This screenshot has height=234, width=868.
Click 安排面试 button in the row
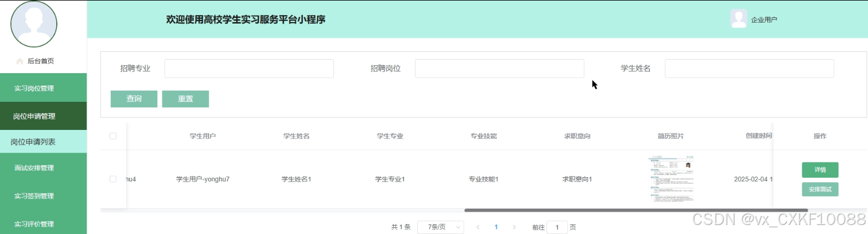[820, 189]
